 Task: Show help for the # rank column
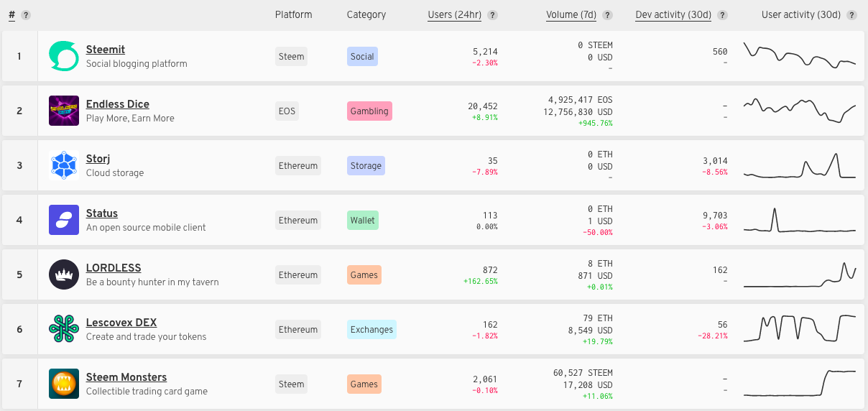[x=26, y=15]
